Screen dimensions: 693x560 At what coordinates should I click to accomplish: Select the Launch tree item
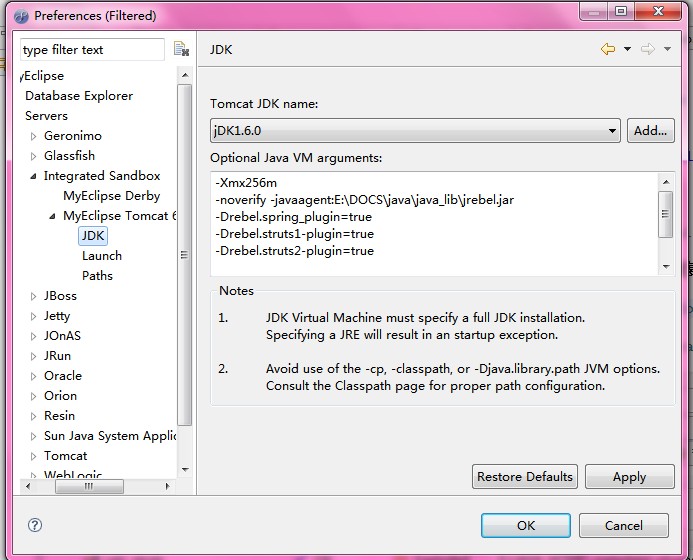102,256
